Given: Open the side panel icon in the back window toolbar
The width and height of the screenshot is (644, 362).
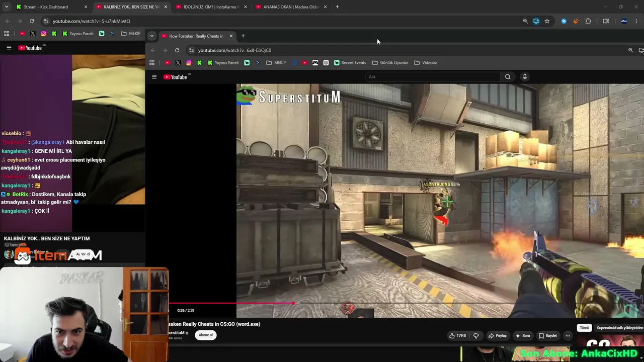Looking at the screenshot, I should pyautogui.click(x=606, y=21).
